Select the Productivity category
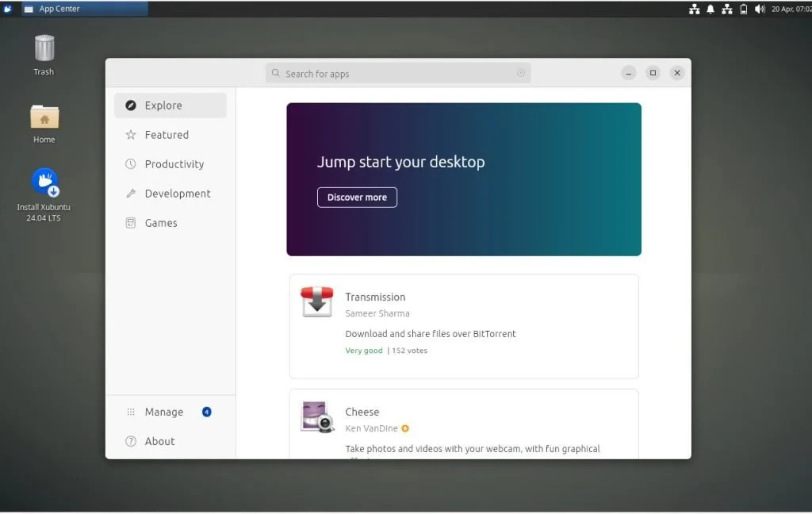812x514 pixels. click(170, 164)
